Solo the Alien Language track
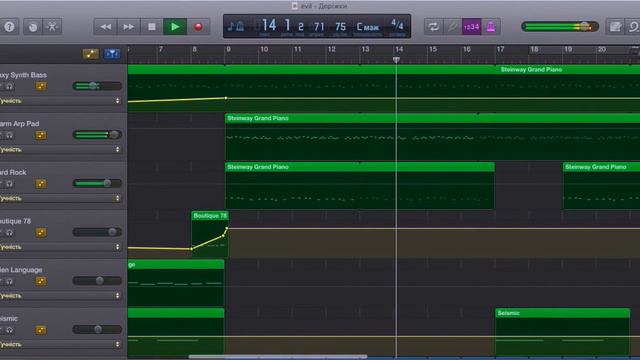This screenshot has width=640, height=360. [9, 281]
